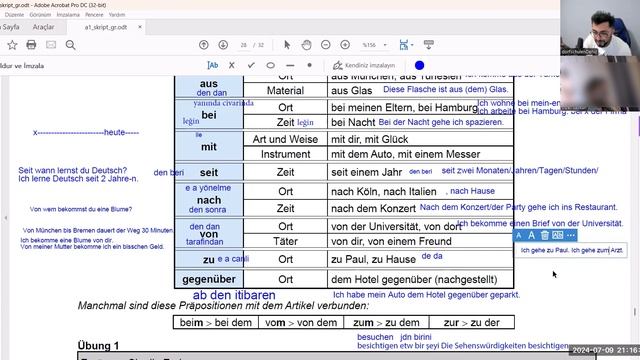This screenshot has height=360, width=640.
Task: Zoom out with the minus icon
Action: (325, 45)
